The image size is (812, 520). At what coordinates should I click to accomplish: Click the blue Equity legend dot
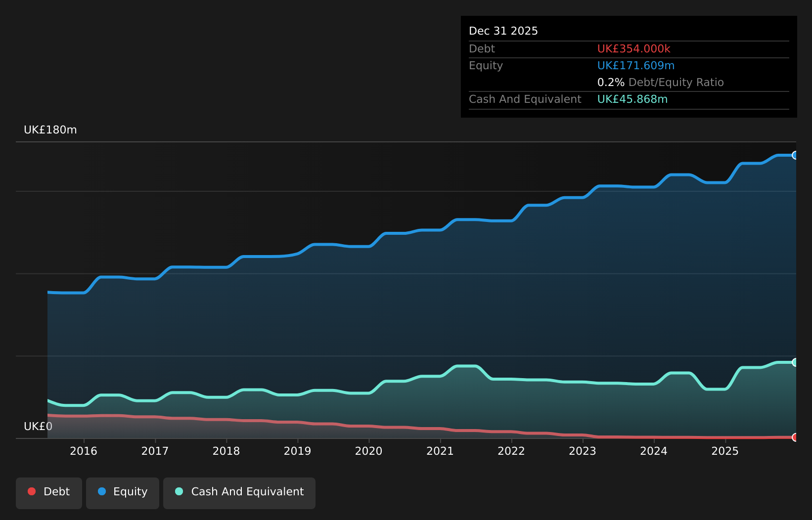point(102,491)
